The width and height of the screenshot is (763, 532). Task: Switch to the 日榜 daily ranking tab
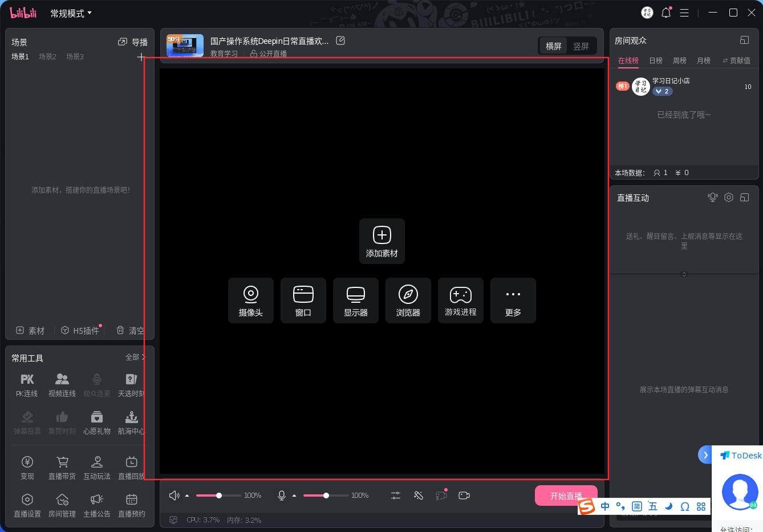pyautogui.click(x=656, y=60)
